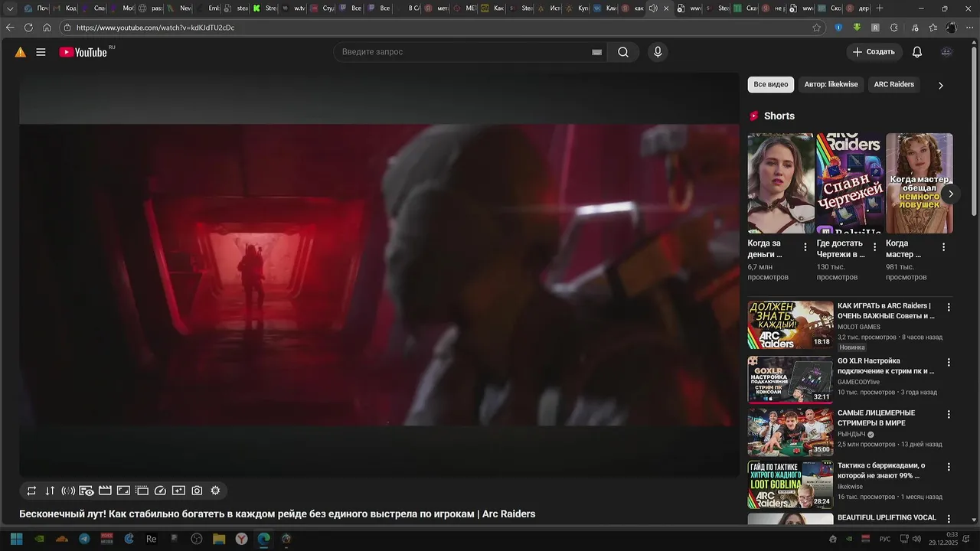Click the 'Создать' create button
The height and width of the screenshot is (551, 980).
tap(874, 52)
